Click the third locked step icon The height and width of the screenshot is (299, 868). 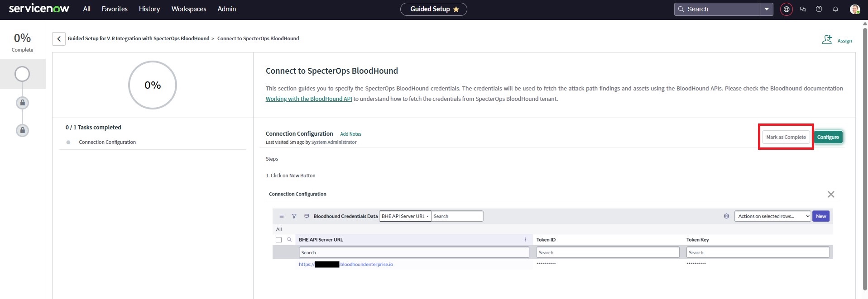(22, 130)
